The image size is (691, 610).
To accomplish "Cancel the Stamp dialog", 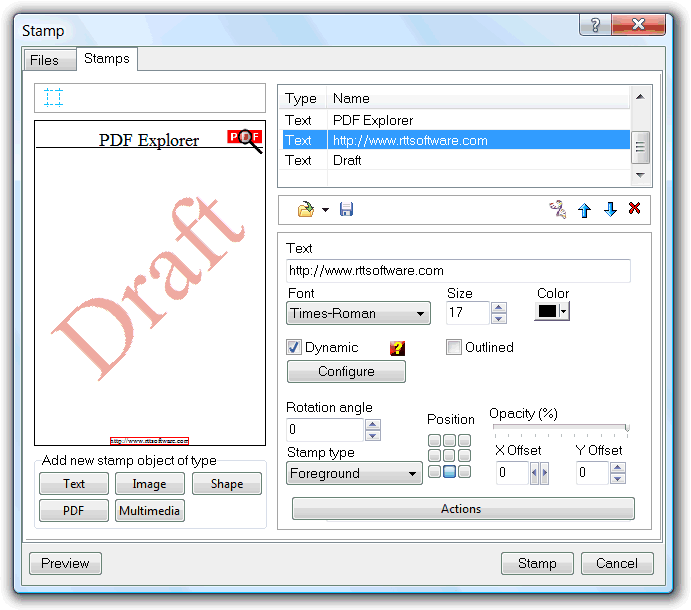I will click(617, 563).
